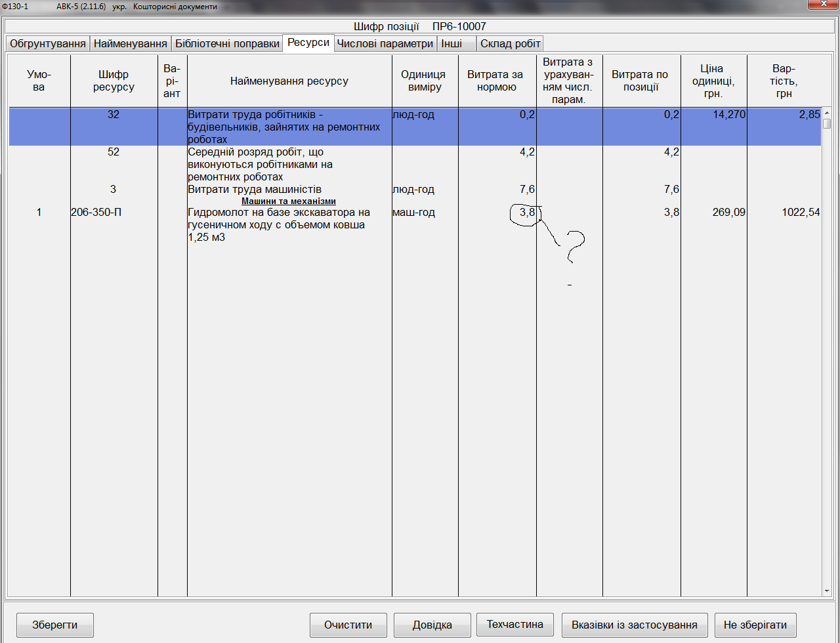The height and width of the screenshot is (643, 840).
Task: Click the scrollbar up arrow
Action: [x=827, y=113]
